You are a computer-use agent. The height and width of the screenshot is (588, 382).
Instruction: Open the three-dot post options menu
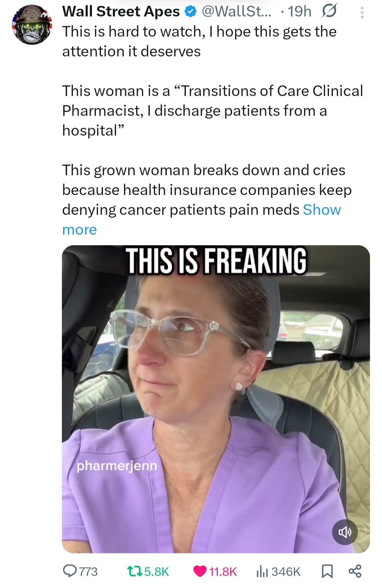point(361,13)
